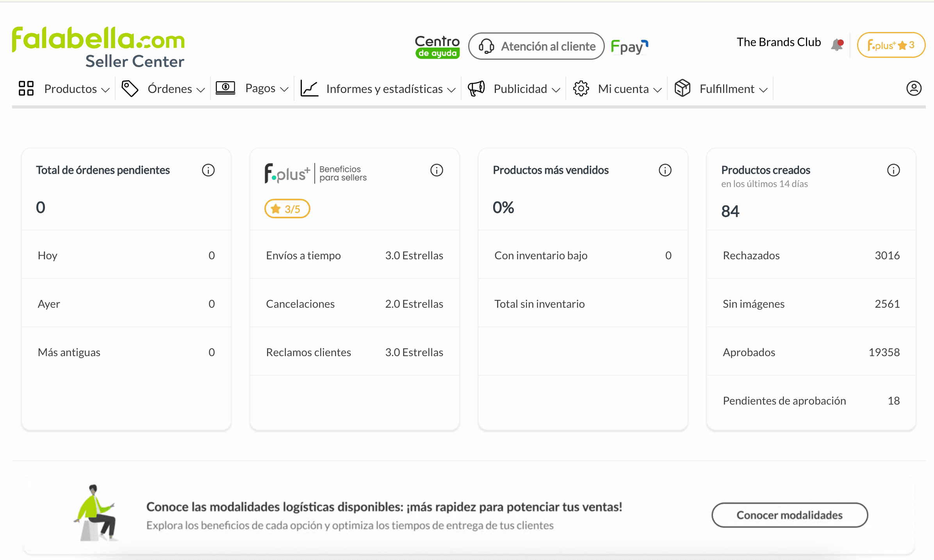Click the Fulfillment box icon

tap(683, 88)
